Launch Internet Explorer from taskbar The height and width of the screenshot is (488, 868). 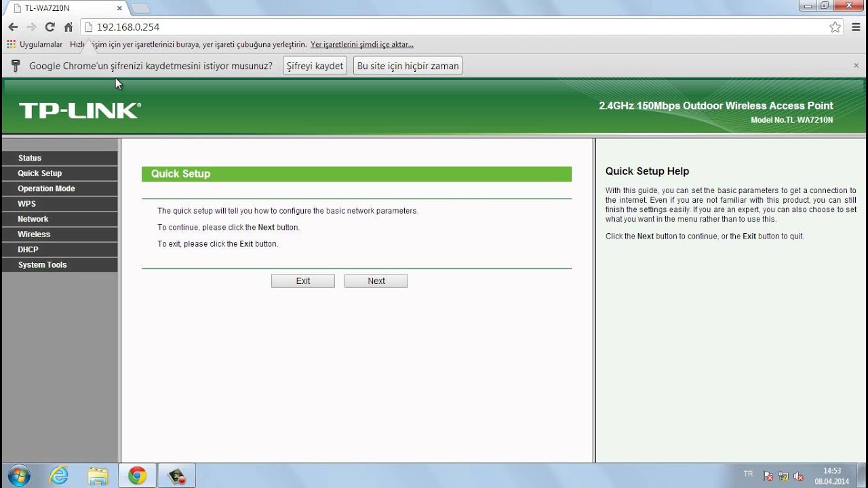pyautogui.click(x=59, y=476)
